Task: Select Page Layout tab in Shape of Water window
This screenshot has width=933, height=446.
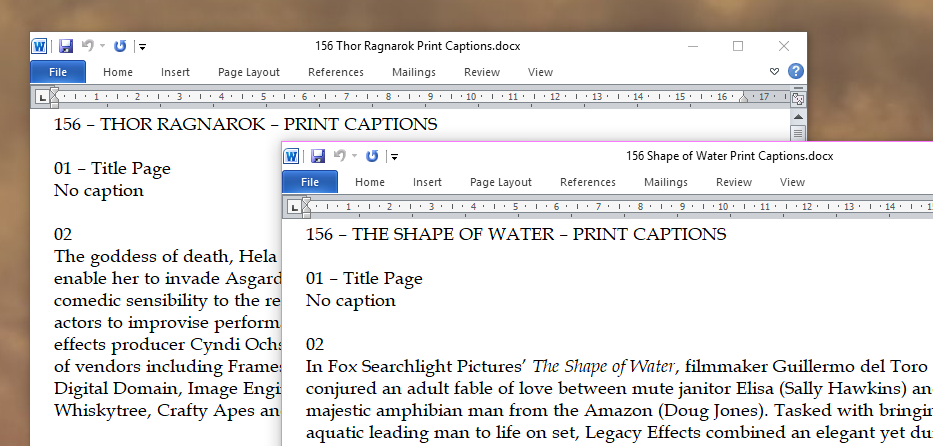Action: click(x=501, y=182)
